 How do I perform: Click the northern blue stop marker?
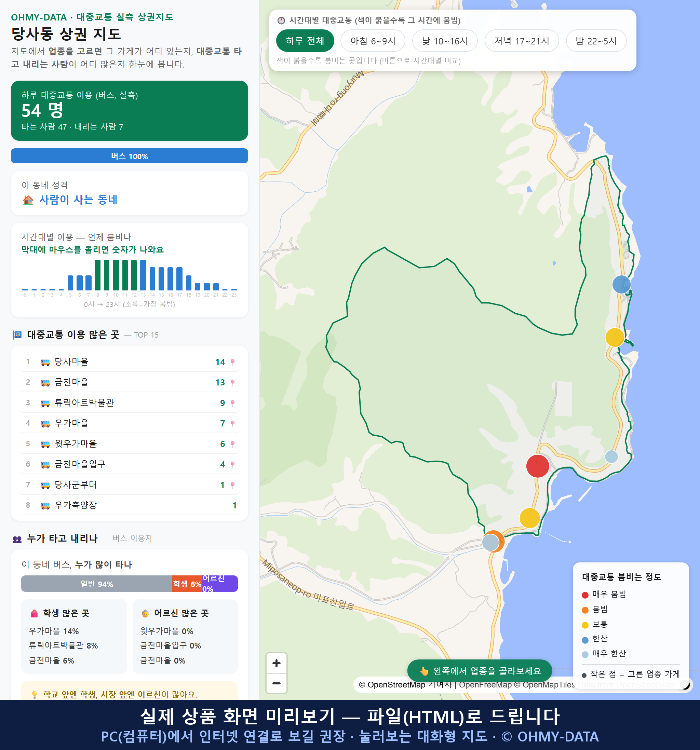coord(621,285)
